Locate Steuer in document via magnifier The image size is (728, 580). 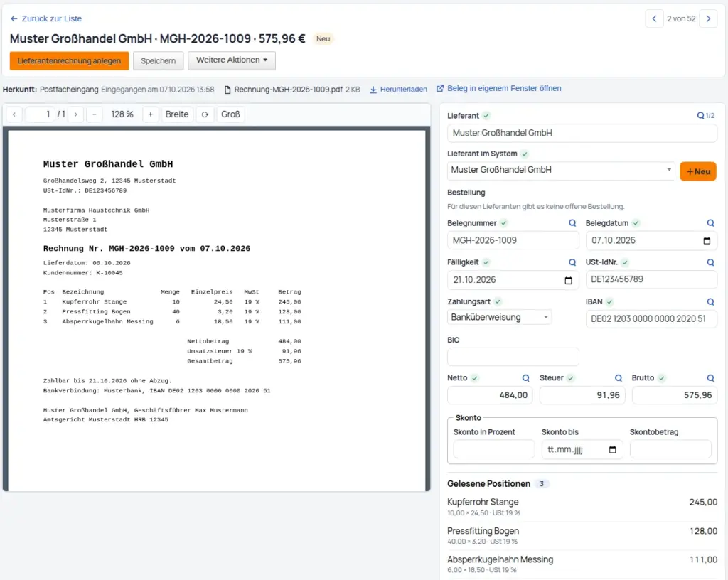[x=619, y=378]
